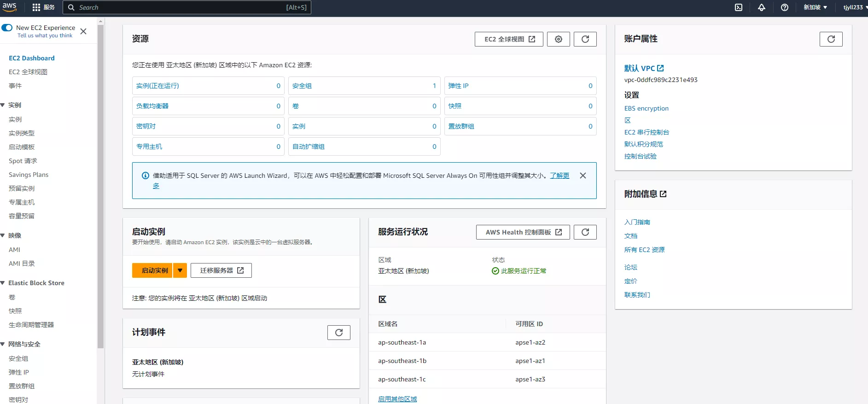The image size is (868, 404).
Task: Open EC2 全球视图 sidebar item
Action: [x=28, y=72]
